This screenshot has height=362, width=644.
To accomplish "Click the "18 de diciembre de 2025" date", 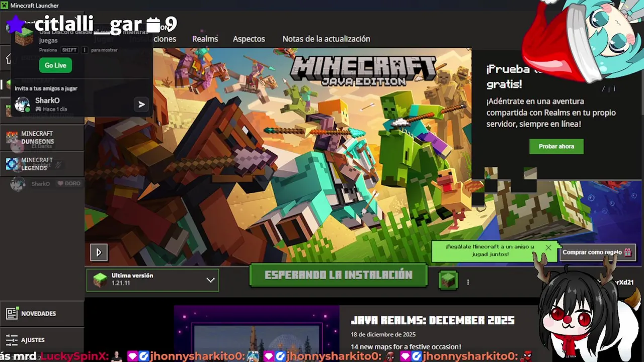I will [383, 334].
